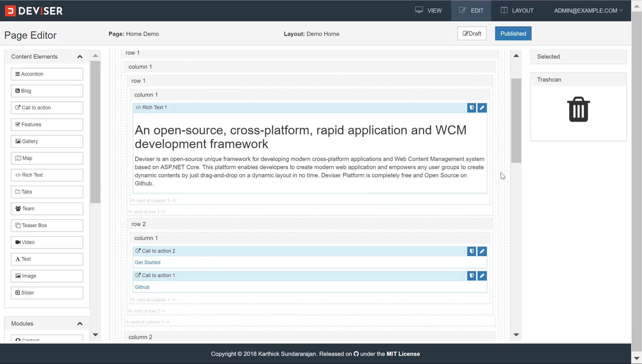
Task: Open the admin@example.com account dropdown
Action: [x=588, y=11]
